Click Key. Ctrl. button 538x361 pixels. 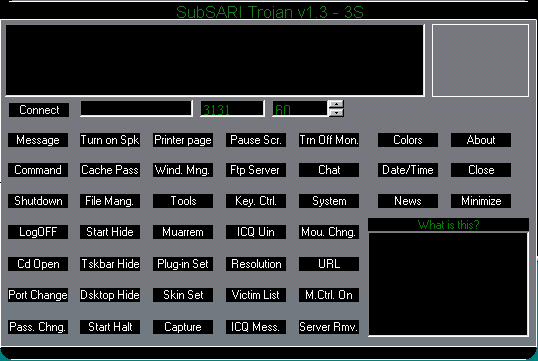coord(256,201)
